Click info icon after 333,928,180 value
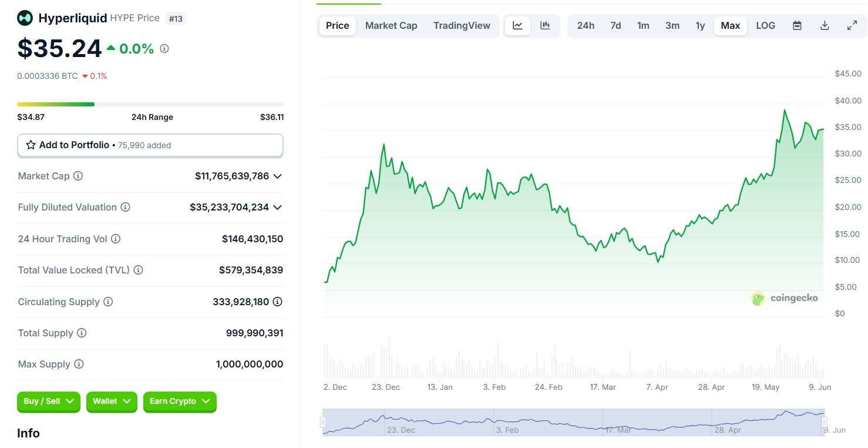 tap(278, 302)
